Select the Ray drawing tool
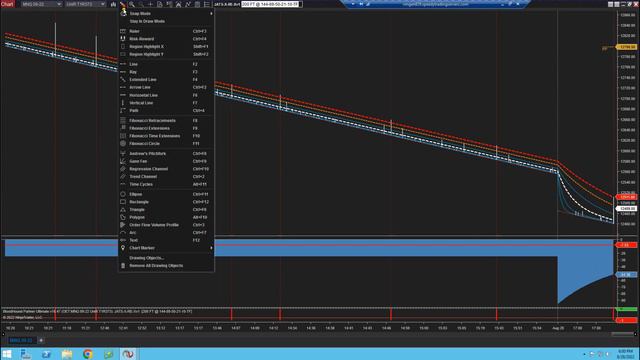This screenshot has width=640, height=360. [x=166, y=72]
